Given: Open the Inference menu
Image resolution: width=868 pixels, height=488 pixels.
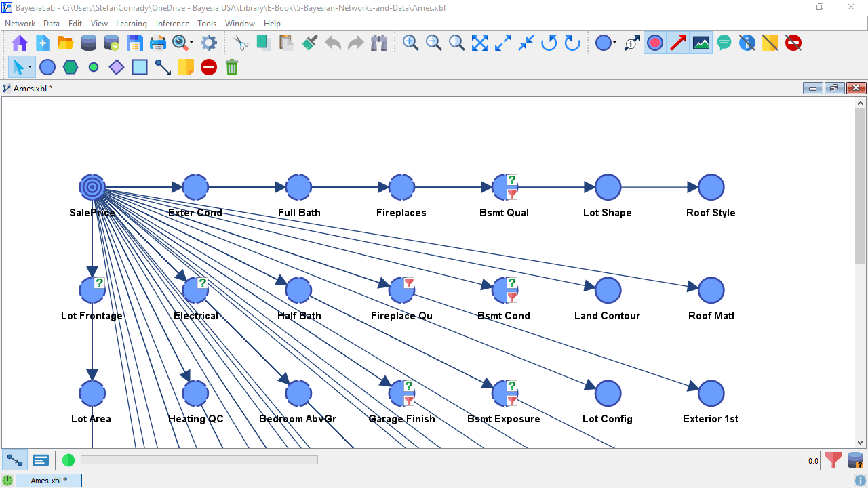Looking at the screenshot, I should click(x=173, y=24).
